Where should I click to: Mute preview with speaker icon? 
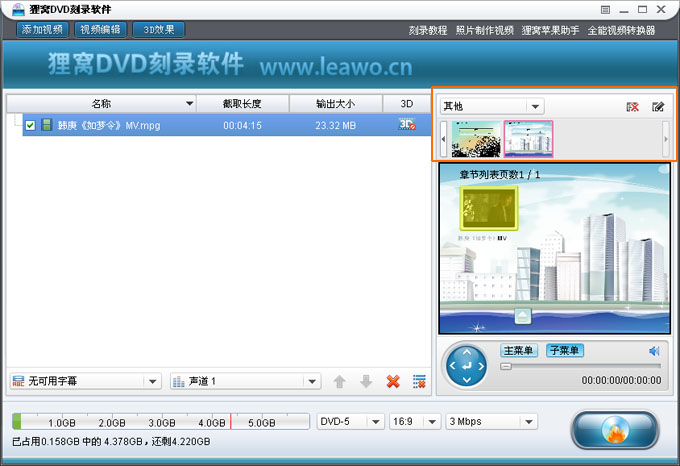[x=654, y=351]
